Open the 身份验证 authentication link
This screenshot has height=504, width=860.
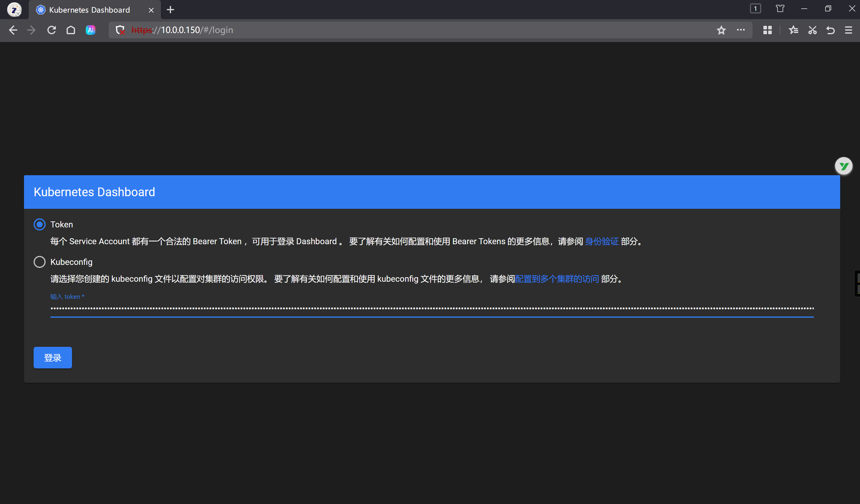602,241
